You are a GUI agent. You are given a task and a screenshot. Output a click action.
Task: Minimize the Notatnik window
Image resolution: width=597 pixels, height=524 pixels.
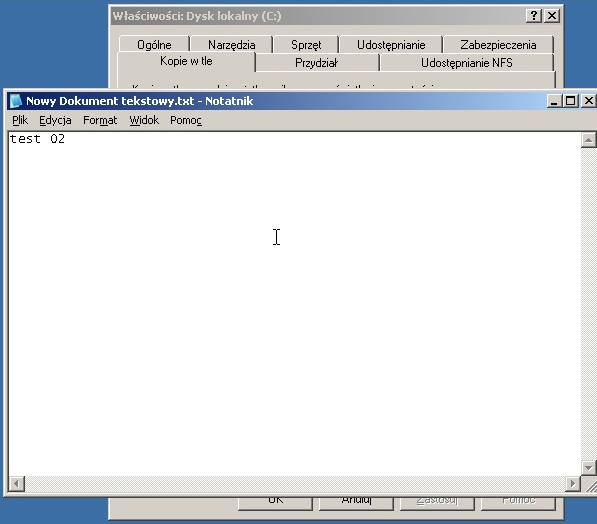pyautogui.click(x=554, y=101)
